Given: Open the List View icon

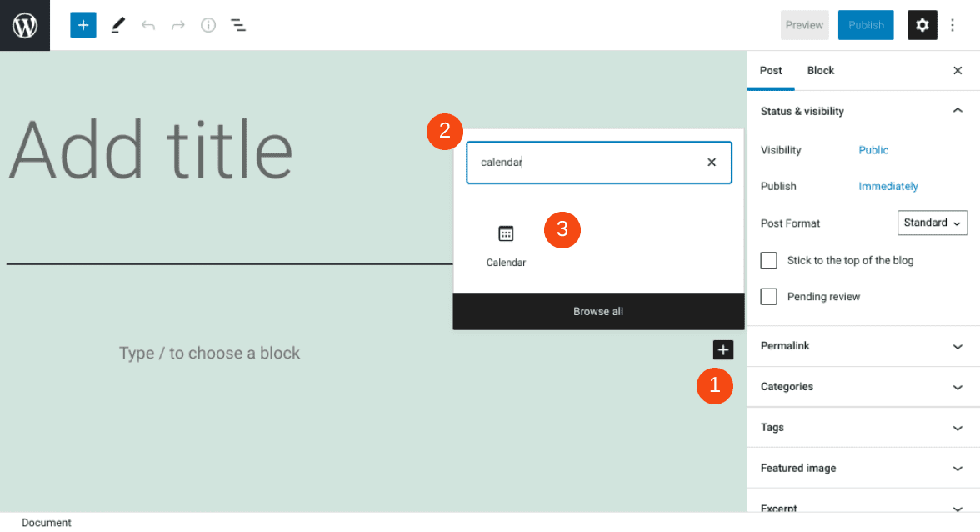Looking at the screenshot, I should 238,25.
